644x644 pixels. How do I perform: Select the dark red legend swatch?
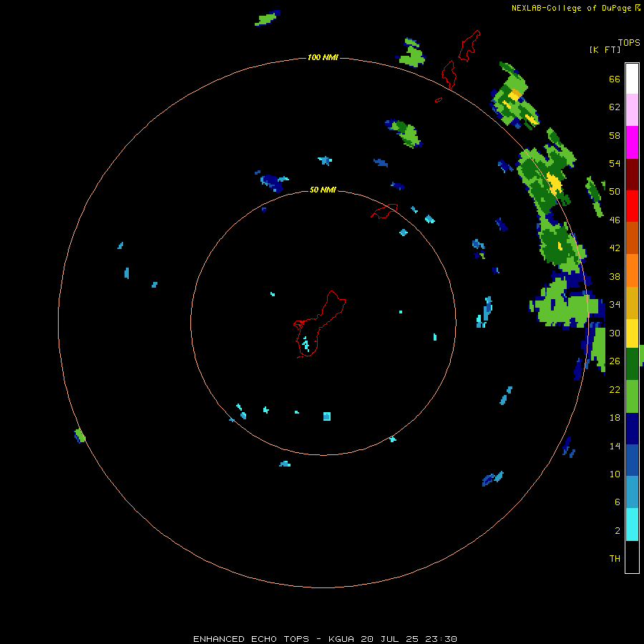pos(632,175)
